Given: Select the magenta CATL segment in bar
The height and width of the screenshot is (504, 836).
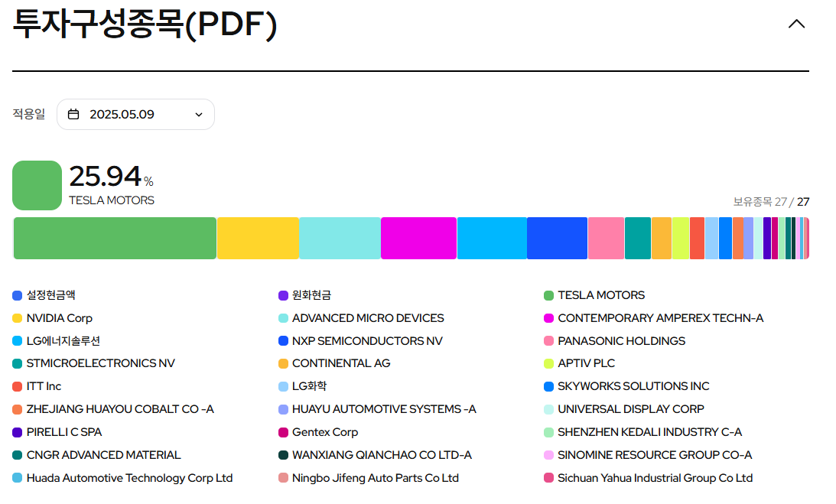Looking at the screenshot, I should pyautogui.click(x=418, y=239).
